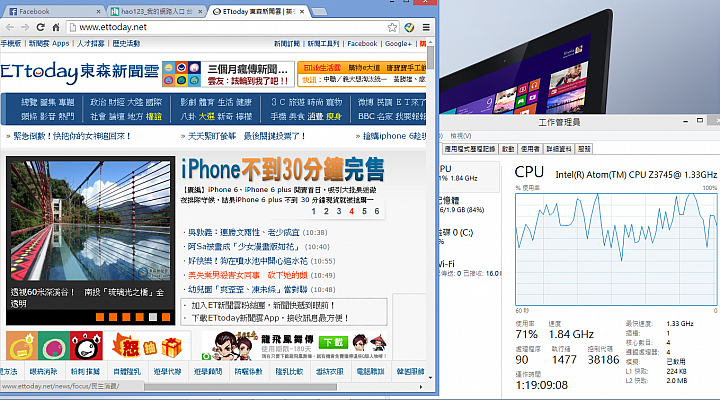
Task: Select the Wi-Fi entry in Task Manager sidebar
Action: (469, 268)
